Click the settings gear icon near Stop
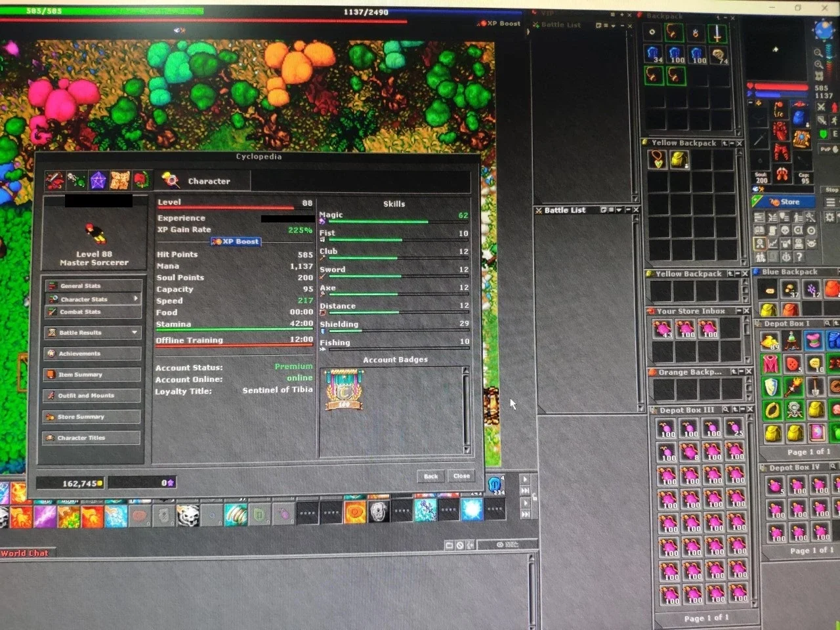840x630 pixels. coord(830,217)
